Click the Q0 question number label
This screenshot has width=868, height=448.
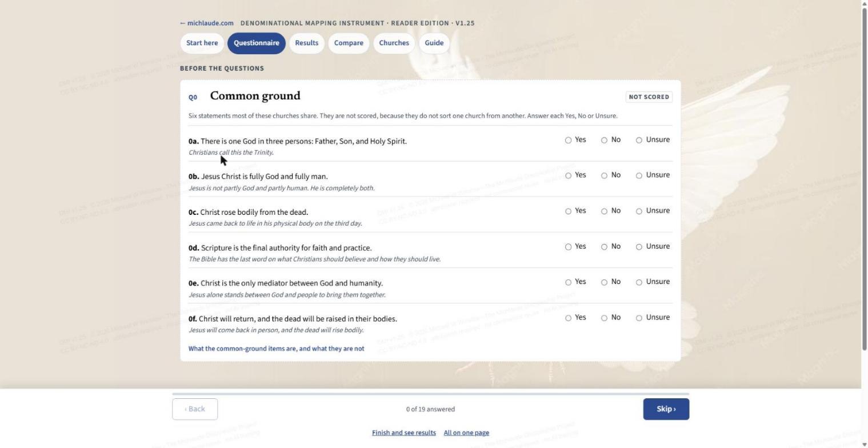point(193,98)
